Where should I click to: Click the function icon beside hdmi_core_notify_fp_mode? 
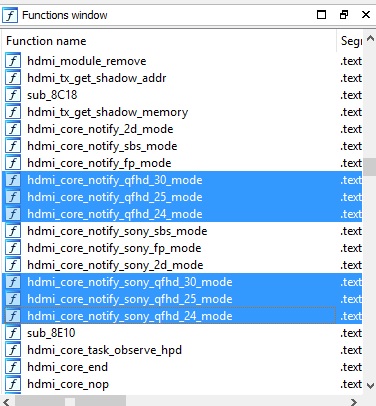13,163
